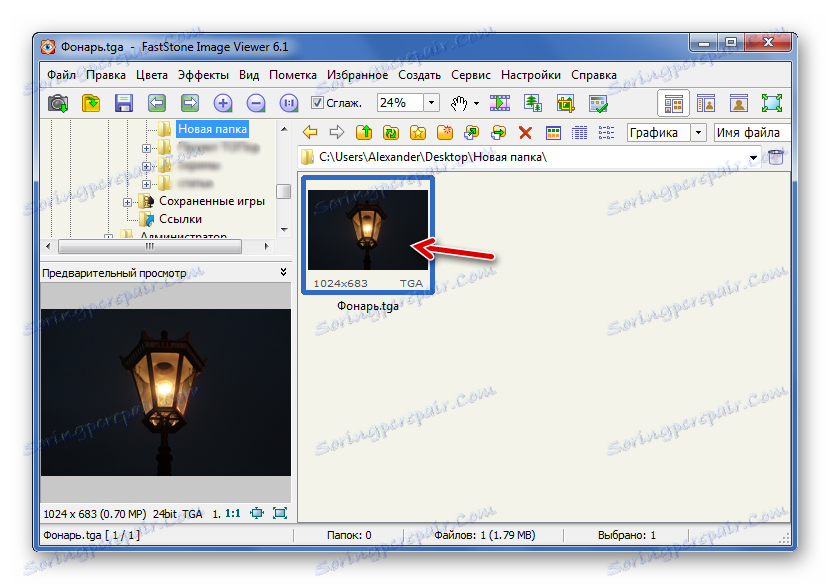Viewport: 831px width, 585px height.
Task: Toggle Сглаж. smoothing checkbox
Action: tap(317, 103)
